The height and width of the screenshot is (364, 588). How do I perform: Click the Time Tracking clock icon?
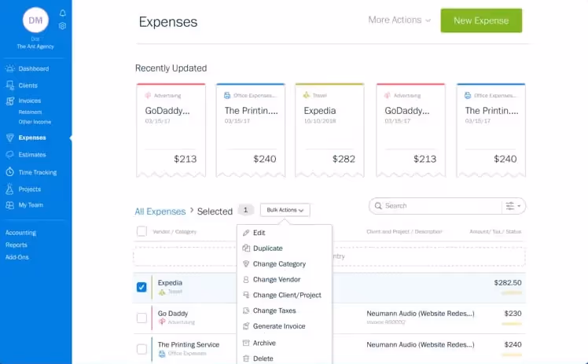click(9, 172)
